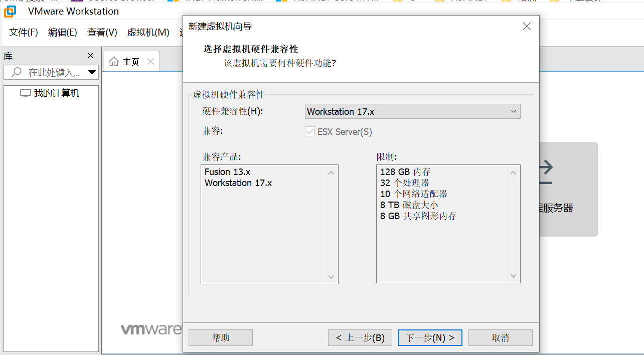
Task: Close the 新建虚拟机向导 dialog
Action: 527,27
